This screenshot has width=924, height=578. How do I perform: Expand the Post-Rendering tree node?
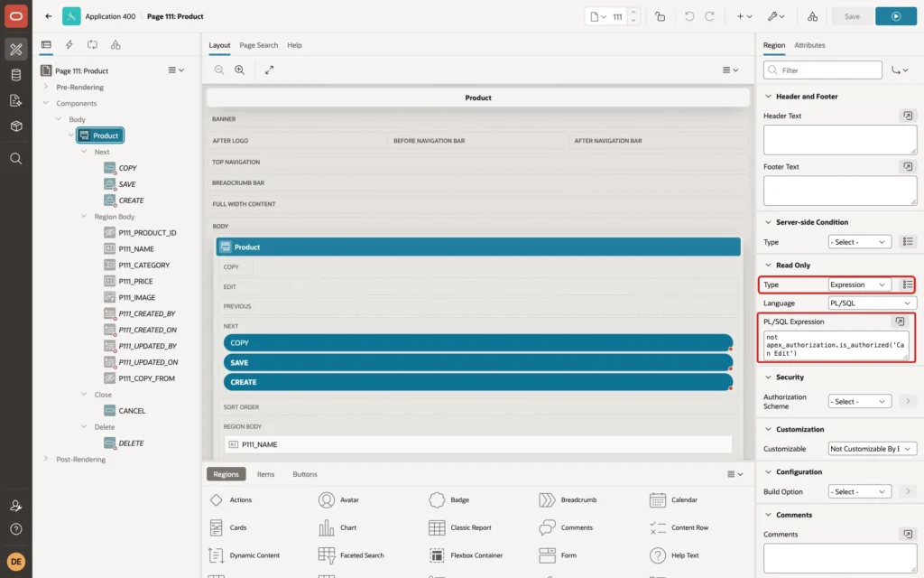(x=46, y=459)
